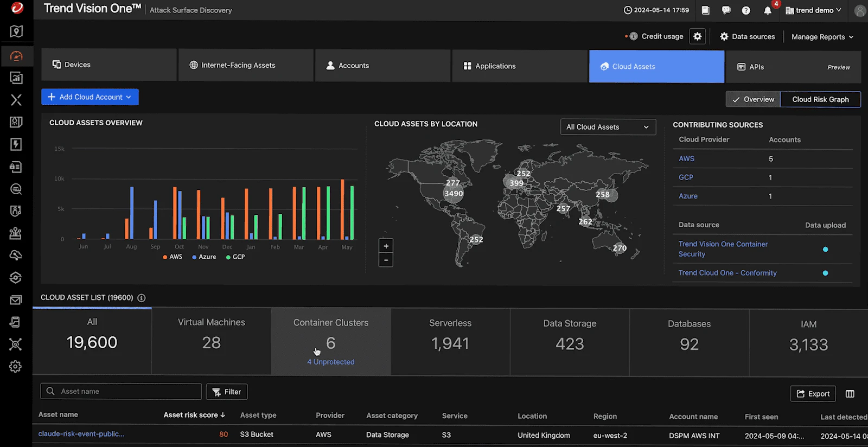Open Trend Vision One Container Security link
The width and height of the screenshot is (868, 447).
[x=723, y=249]
